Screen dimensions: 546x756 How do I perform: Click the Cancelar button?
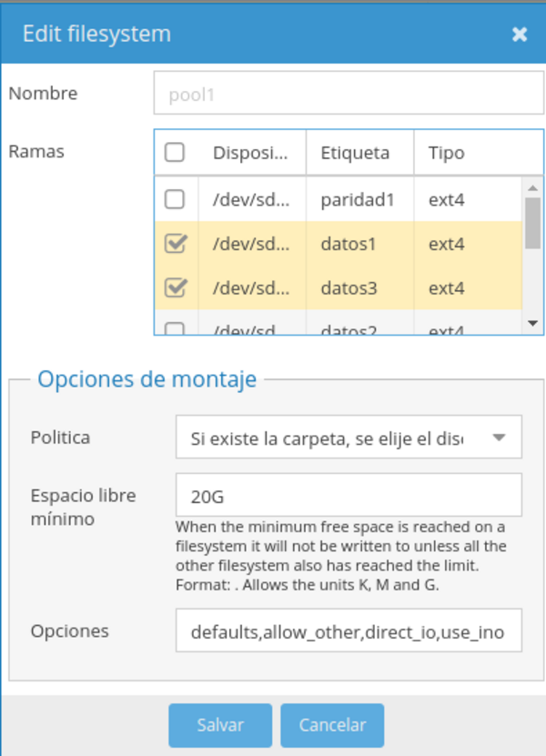(332, 725)
